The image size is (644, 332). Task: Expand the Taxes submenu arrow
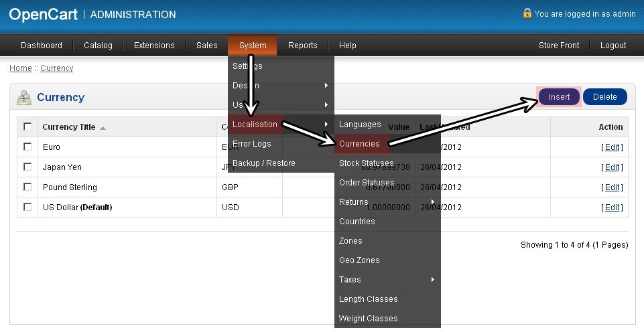[x=432, y=280]
